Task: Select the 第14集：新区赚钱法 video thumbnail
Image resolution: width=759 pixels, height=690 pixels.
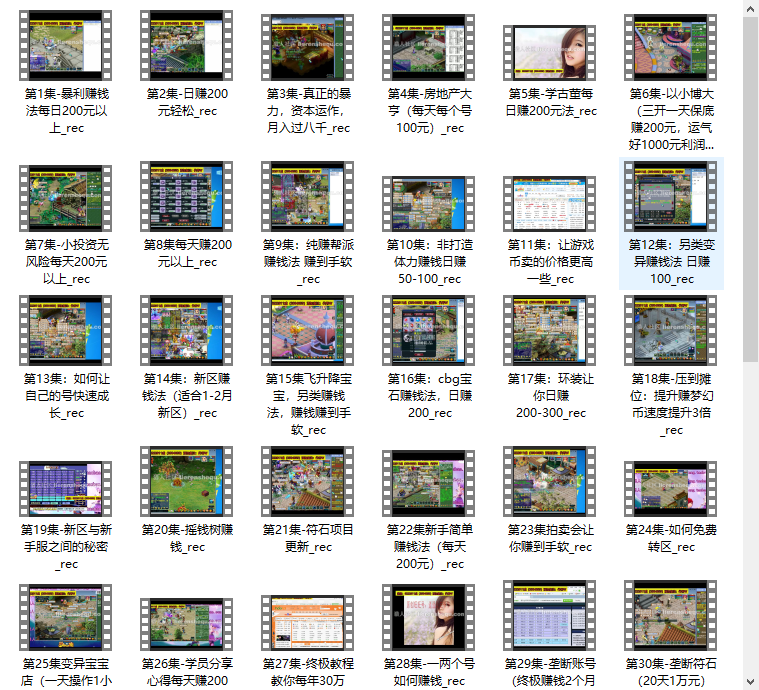Action: pyautogui.click(x=186, y=330)
